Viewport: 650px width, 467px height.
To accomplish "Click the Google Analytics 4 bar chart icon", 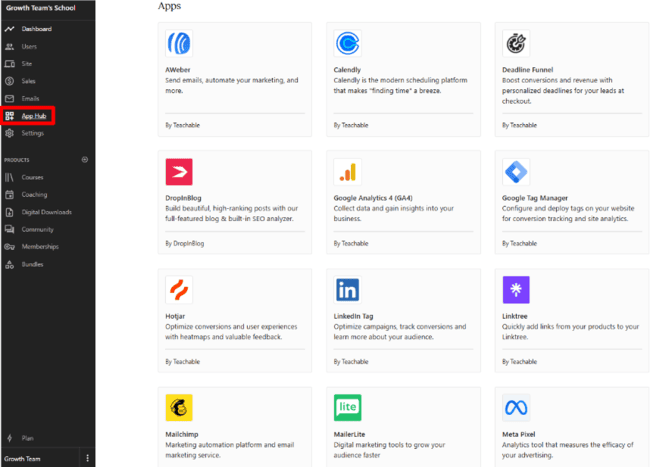I will (x=347, y=172).
